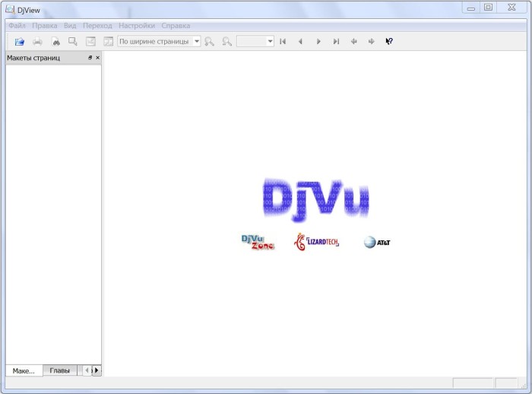The height and width of the screenshot is (394, 532).
Task: Click the zoom in magnifier icon
Action: point(209,41)
